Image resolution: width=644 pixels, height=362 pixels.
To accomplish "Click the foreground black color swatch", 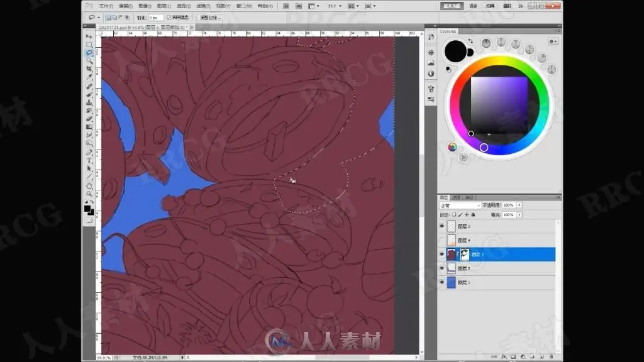I will tap(87, 209).
